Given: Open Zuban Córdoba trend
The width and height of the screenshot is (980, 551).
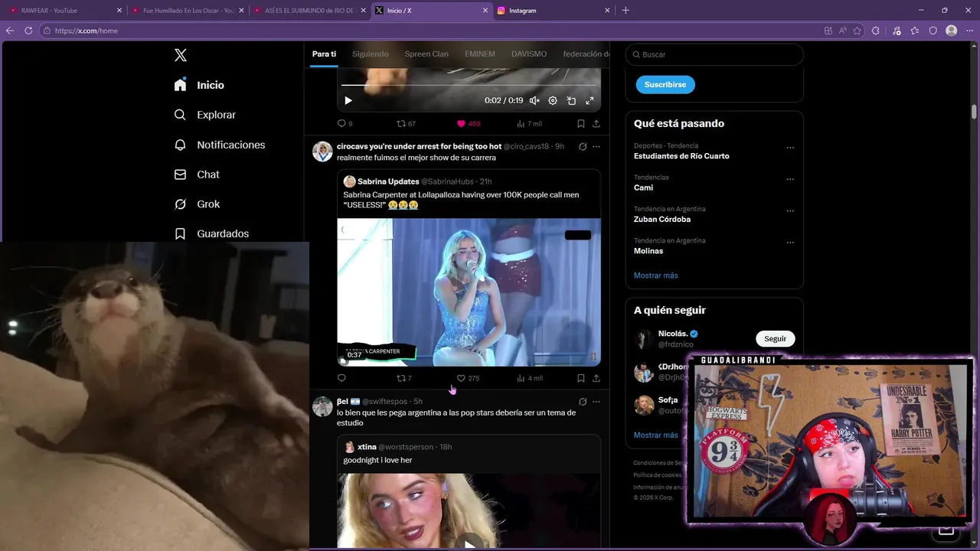Looking at the screenshot, I should click(x=662, y=220).
